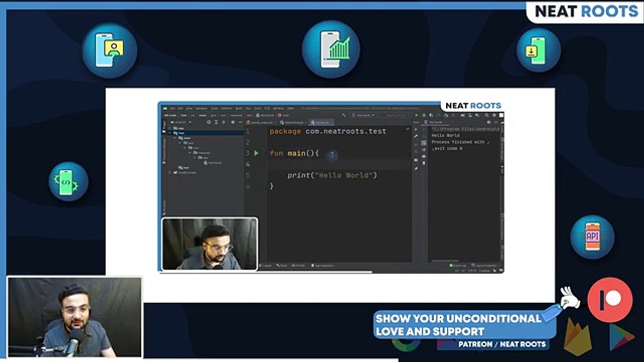The width and height of the screenshot is (644, 362).
Task: Open the Event Log
Action: [458, 265]
